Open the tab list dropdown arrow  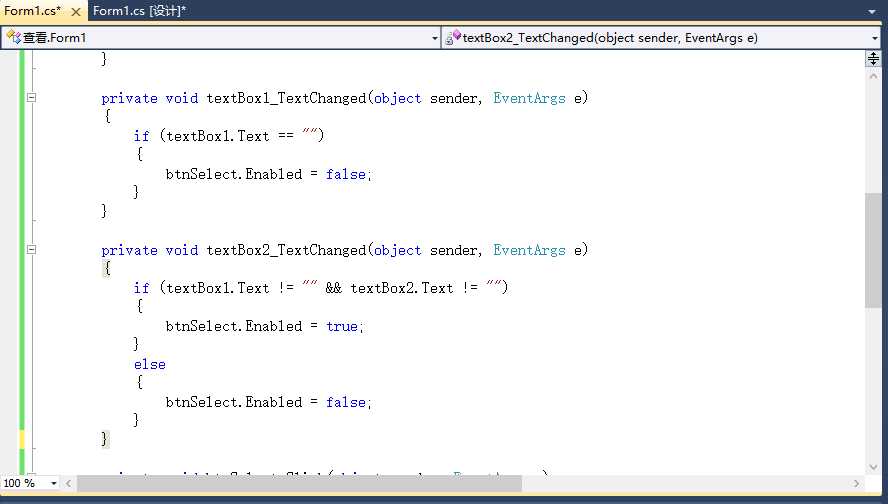pyautogui.click(x=872, y=11)
